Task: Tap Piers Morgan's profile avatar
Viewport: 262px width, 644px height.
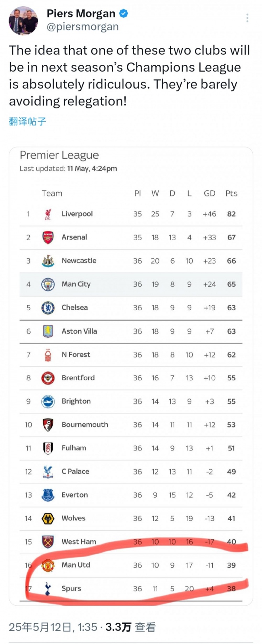Action: point(23,21)
